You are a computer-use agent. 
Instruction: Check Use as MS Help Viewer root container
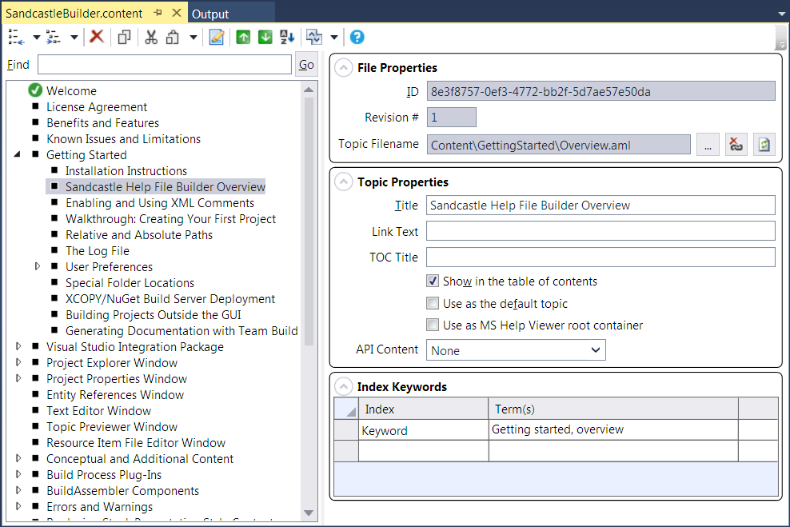432,325
